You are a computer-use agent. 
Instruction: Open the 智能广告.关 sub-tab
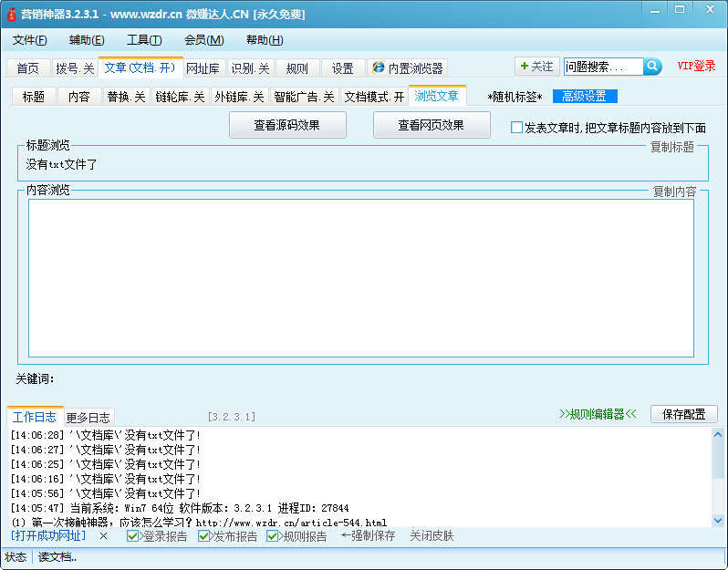[x=304, y=97]
